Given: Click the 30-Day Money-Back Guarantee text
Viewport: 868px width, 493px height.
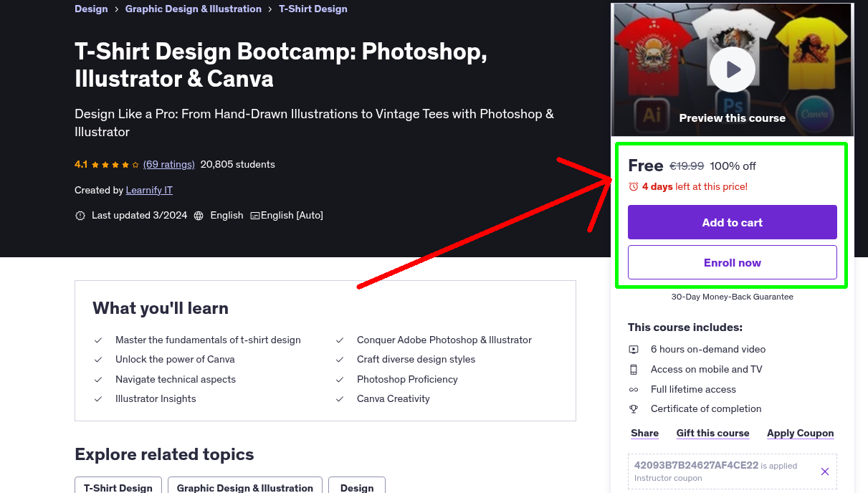Looking at the screenshot, I should [x=733, y=296].
